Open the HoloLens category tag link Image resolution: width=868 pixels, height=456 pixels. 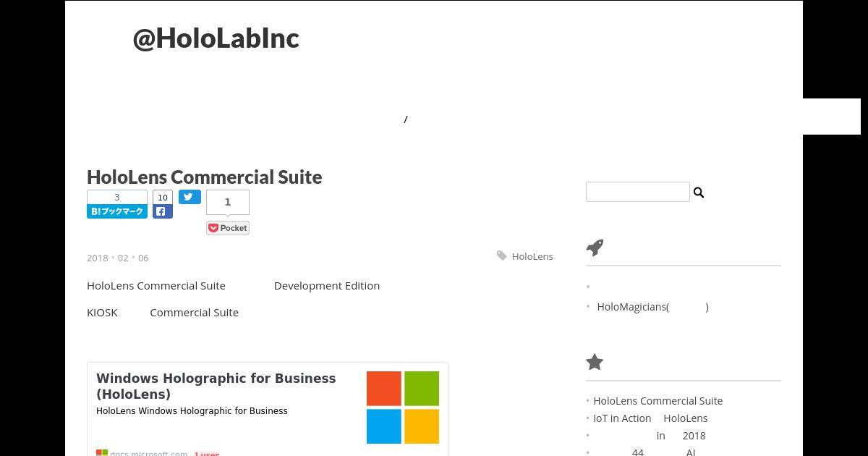click(532, 256)
